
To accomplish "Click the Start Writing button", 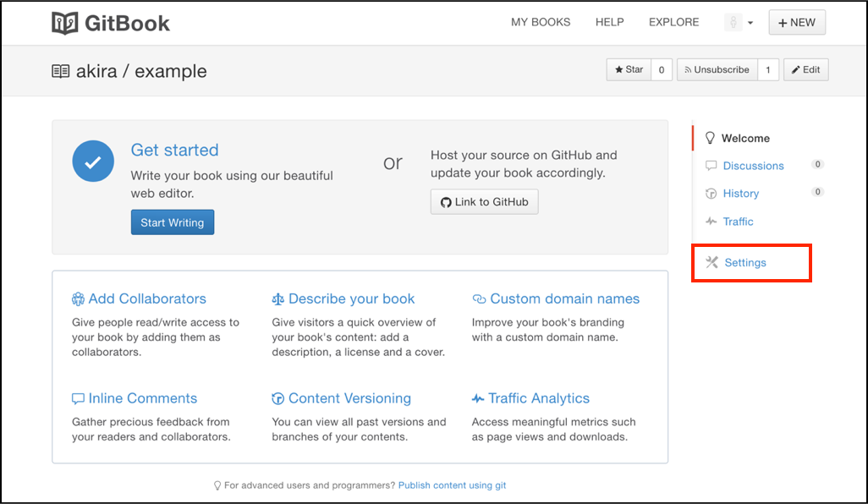I will pyautogui.click(x=172, y=222).
